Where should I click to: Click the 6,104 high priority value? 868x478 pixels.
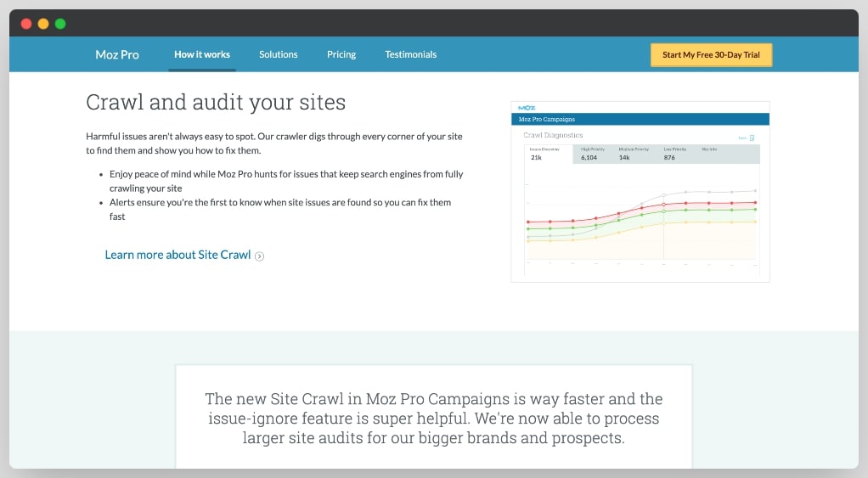click(x=589, y=158)
